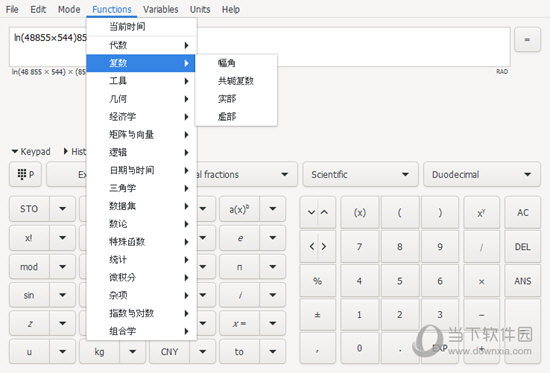Open the Scientific display mode dropdown
Image resolution: width=550 pixels, height=373 pixels.
click(360, 174)
